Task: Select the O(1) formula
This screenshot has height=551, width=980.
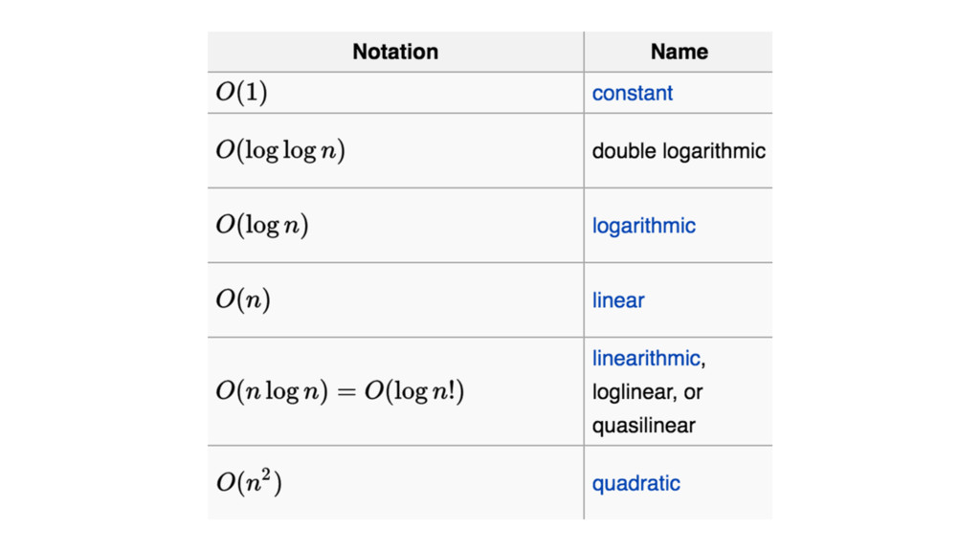Action: 241,93
